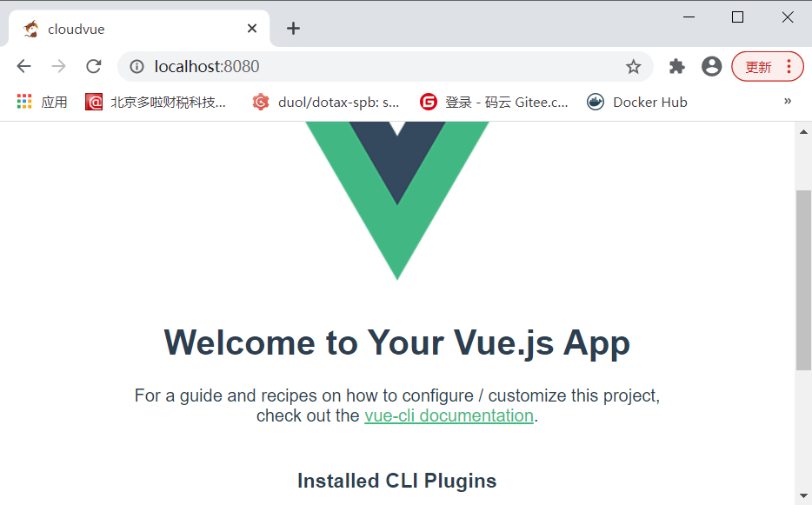
Task: Click the vertical scrollbar thumb
Action: pos(803,280)
